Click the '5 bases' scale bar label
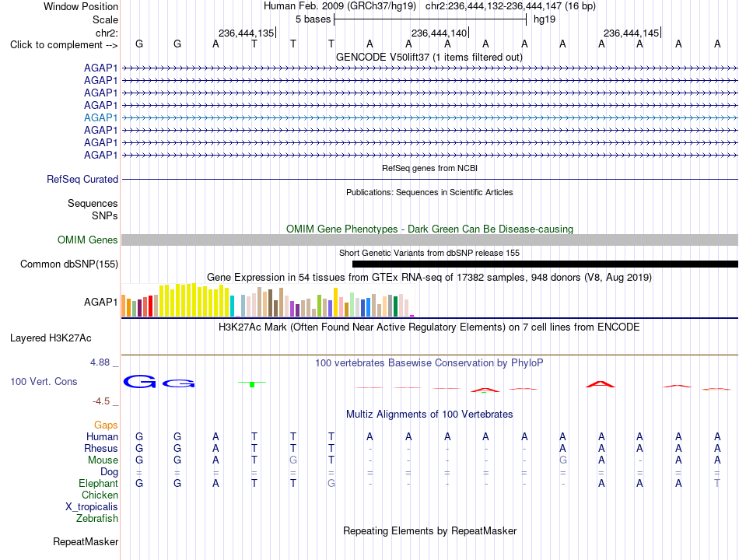The width and height of the screenshot is (739, 560). pyautogui.click(x=313, y=19)
